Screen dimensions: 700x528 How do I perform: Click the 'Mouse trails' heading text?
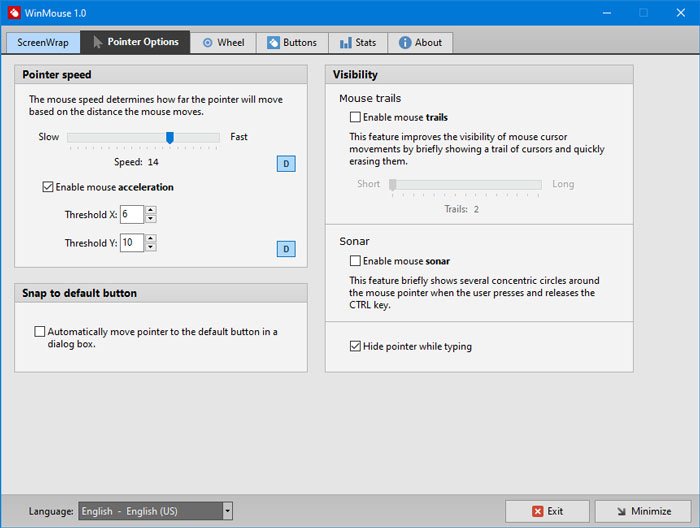(x=370, y=98)
